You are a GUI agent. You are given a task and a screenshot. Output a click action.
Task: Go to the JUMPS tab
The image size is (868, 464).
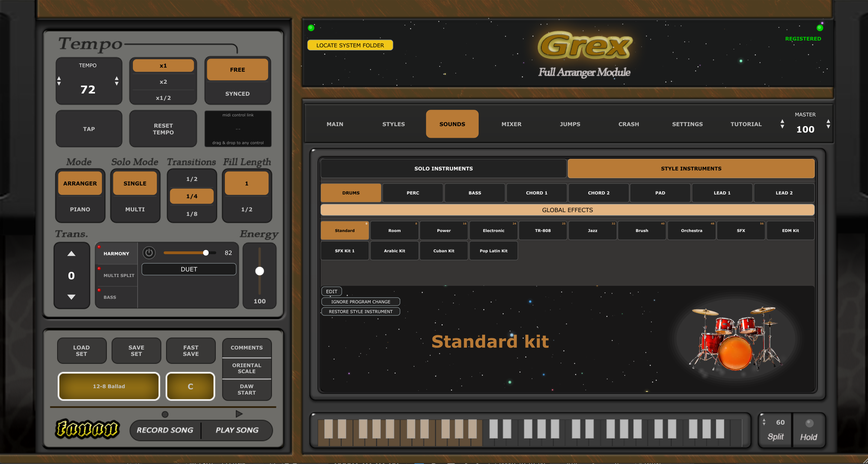[x=570, y=124]
